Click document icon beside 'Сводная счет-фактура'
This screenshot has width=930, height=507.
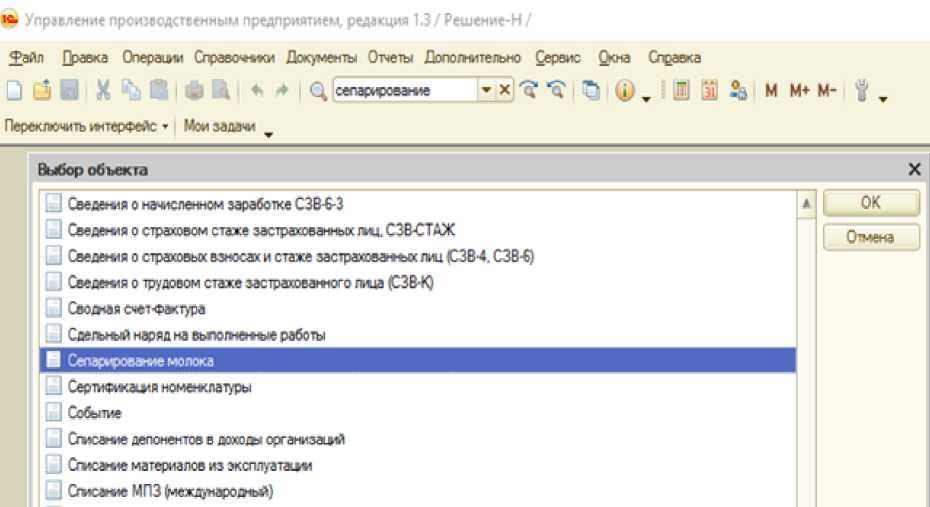coord(53,308)
